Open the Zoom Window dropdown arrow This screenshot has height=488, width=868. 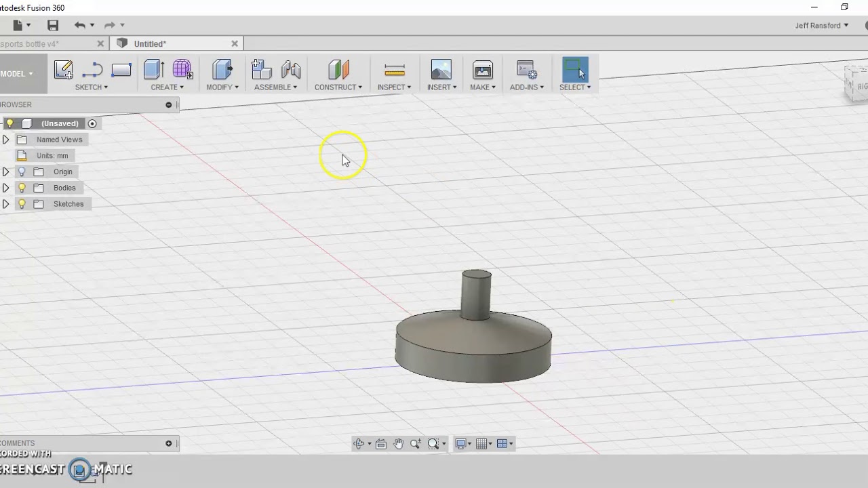click(443, 443)
